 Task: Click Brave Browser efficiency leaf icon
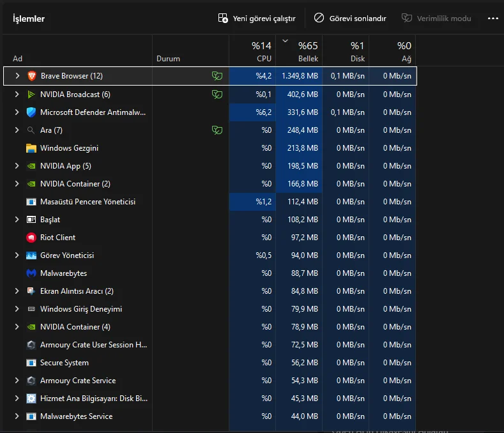(217, 76)
